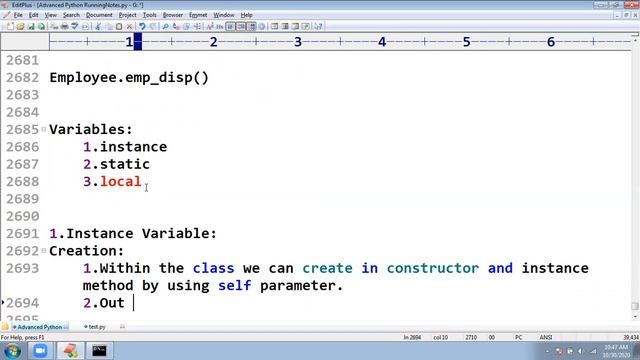The image size is (640, 360).
Task: Open the Emmet menu
Action: point(198,15)
